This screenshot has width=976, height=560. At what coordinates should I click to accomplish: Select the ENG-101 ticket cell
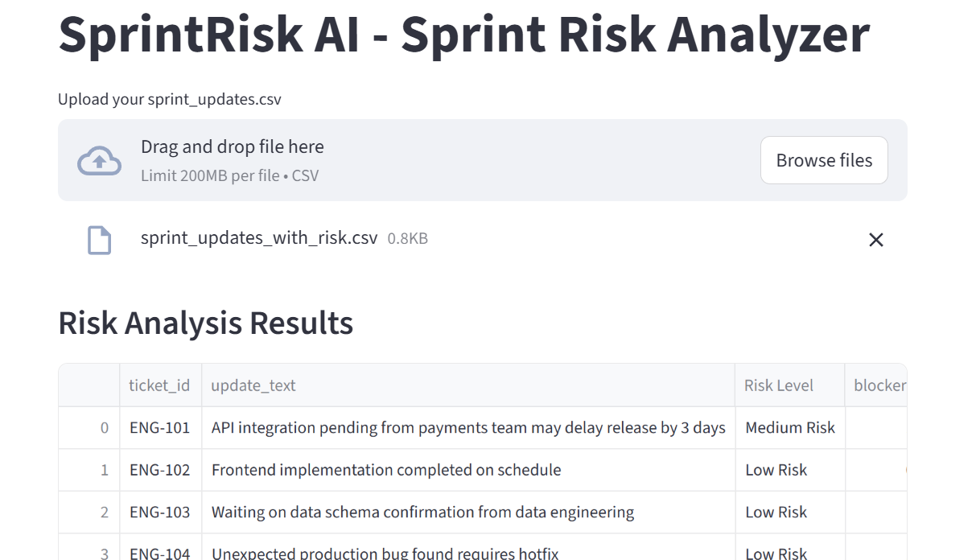tap(159, 428)
